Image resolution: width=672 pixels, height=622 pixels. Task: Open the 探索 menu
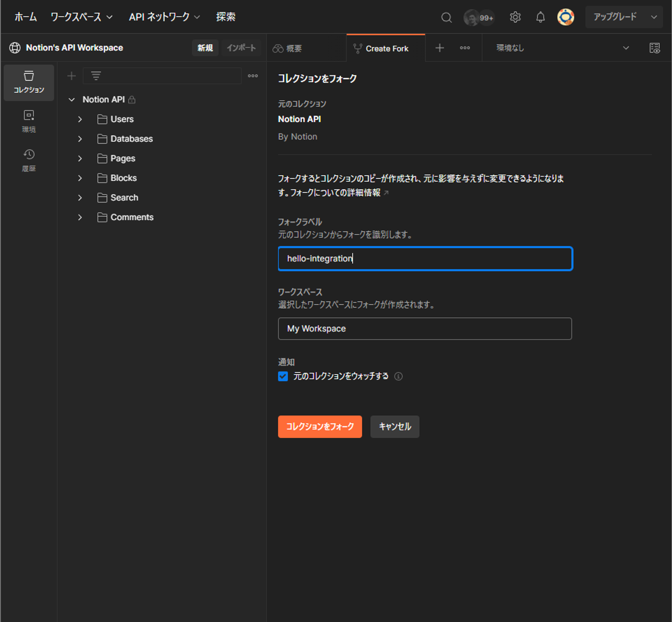(225, 17)
